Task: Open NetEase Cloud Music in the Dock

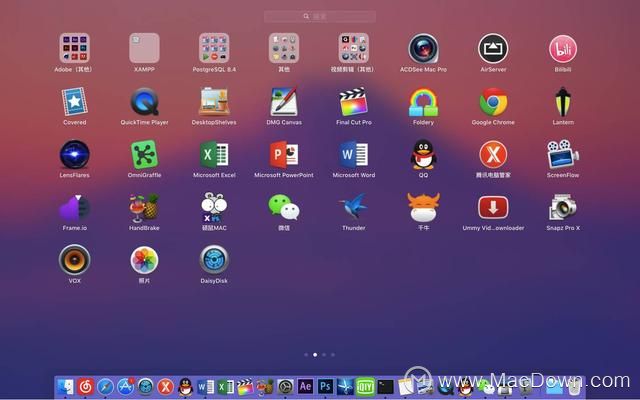Action: [85, 386]
